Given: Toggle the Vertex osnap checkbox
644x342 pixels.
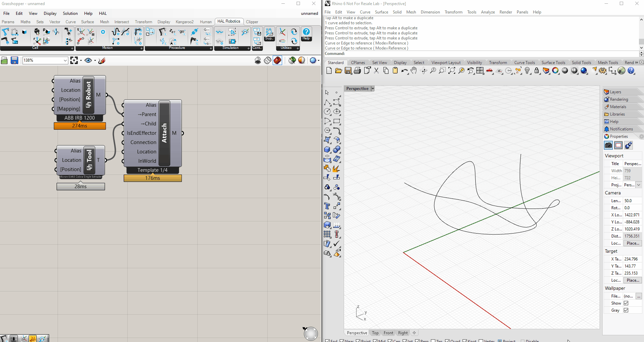Looking at the screenshot, I should click(481, 341).
